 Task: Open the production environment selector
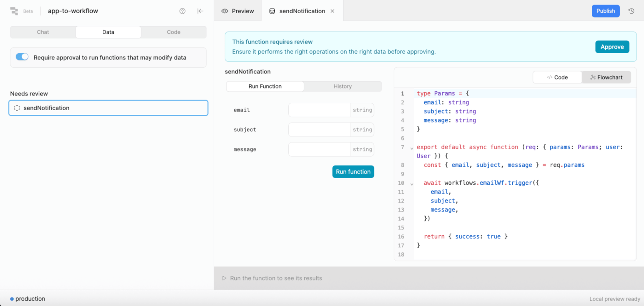click(x=28, y=299)
